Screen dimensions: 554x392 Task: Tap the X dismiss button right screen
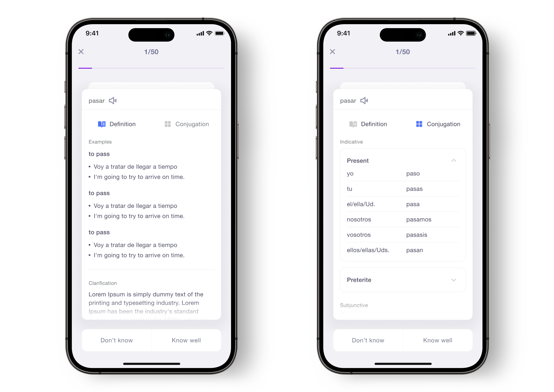[x=333, y=52]
